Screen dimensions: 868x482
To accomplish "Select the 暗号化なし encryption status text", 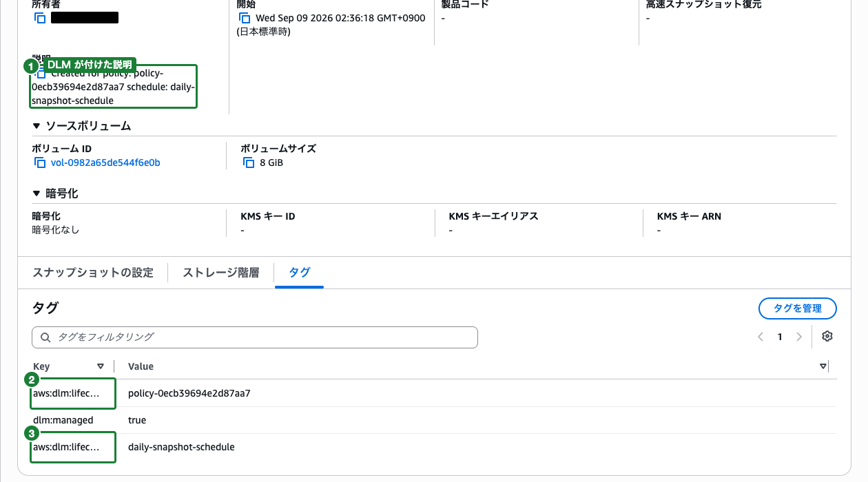I will pyautogui.click(x=56, y=230).
